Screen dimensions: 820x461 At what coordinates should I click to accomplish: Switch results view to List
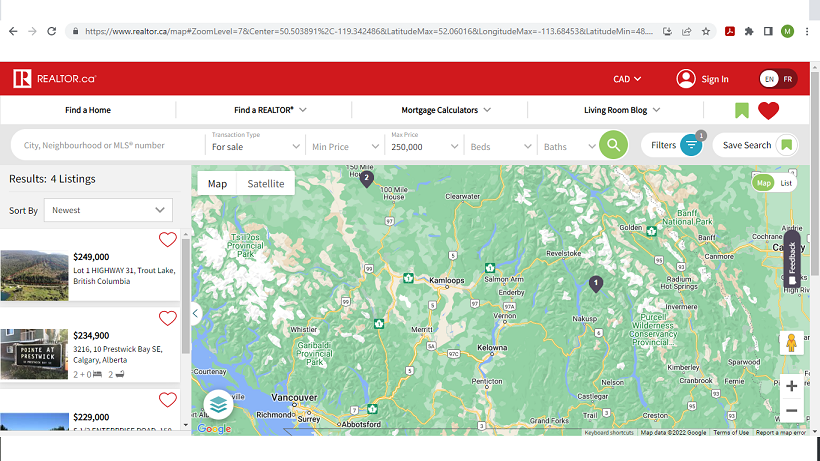pos(786,183)
